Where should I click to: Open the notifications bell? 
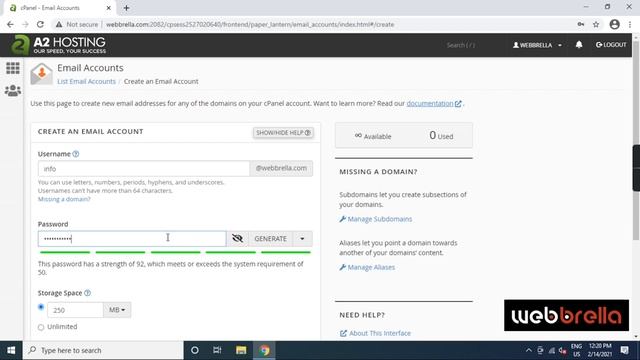point(579,44)
